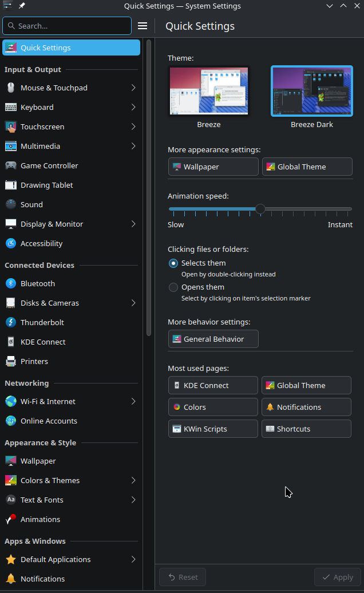This screenshot has height=593, width=364.
Task: Click the sidebar Wallpaper icon
Action: pyautogui.click(x=10, y=461)
